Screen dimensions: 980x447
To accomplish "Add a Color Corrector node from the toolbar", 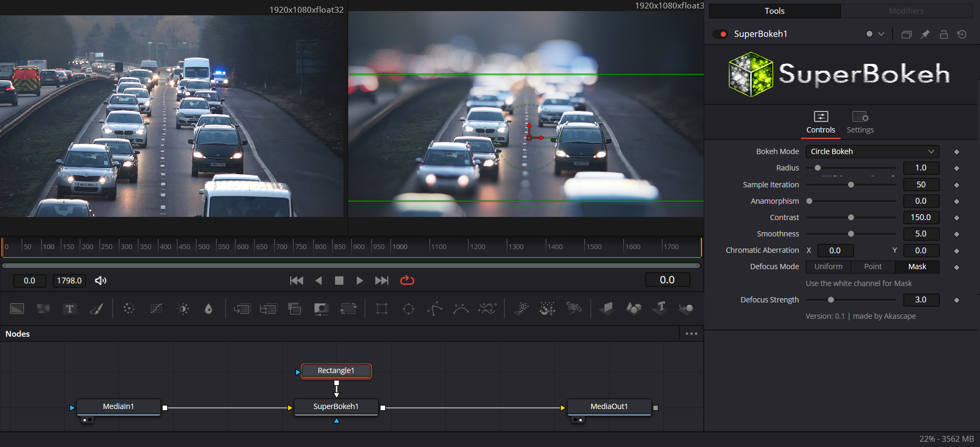I will tap(129, 309).
